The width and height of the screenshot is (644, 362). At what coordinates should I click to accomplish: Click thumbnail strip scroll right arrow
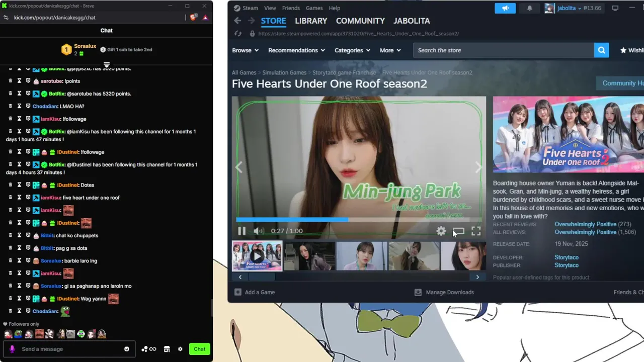(477, 277)
